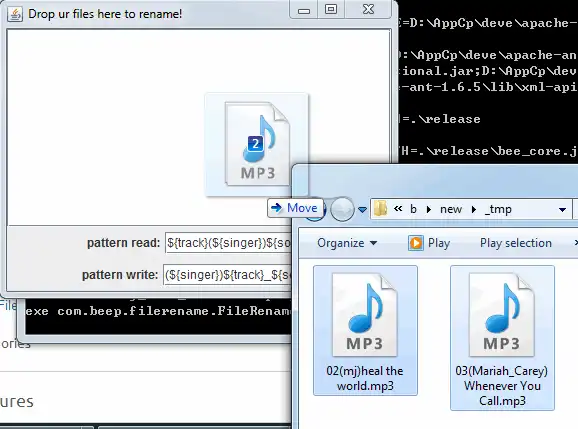This screenshot has height=429, width=578.
Task: Click the file drop area of the rename window
Action: (x=198, y=127)
